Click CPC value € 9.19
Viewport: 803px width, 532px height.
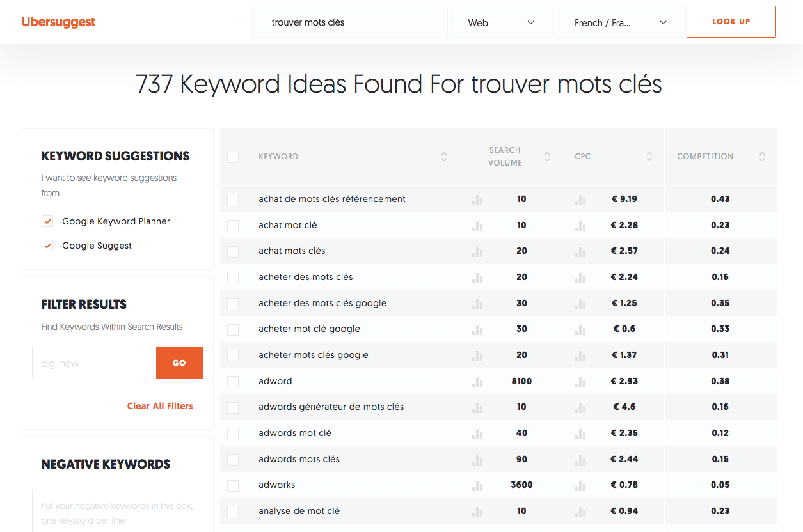click(624, 199)
